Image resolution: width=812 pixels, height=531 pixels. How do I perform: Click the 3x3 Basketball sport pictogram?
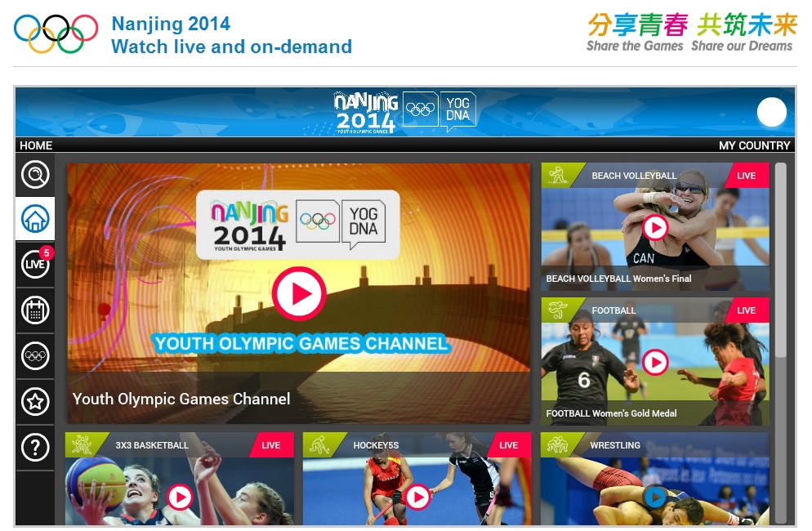coord(82,444)
